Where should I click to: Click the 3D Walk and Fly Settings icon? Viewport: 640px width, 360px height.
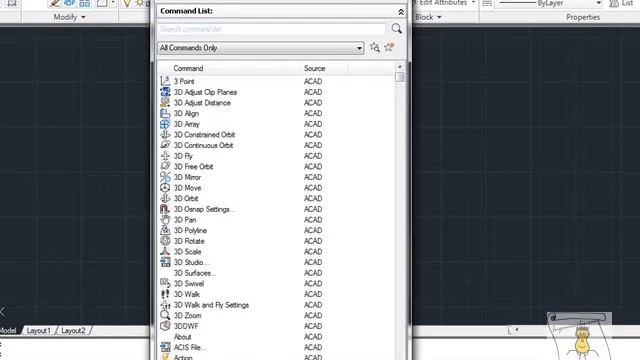[165, 304]
